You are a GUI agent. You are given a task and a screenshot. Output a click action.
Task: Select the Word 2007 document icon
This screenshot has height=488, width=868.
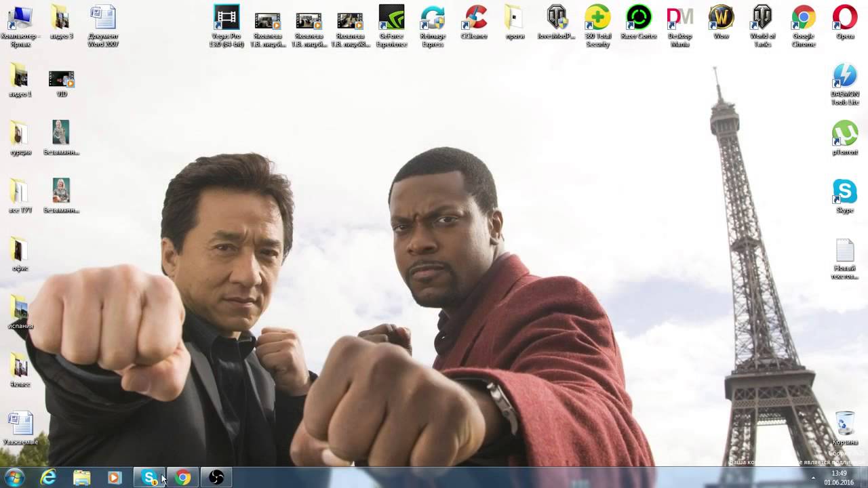(x=103, y=26)
